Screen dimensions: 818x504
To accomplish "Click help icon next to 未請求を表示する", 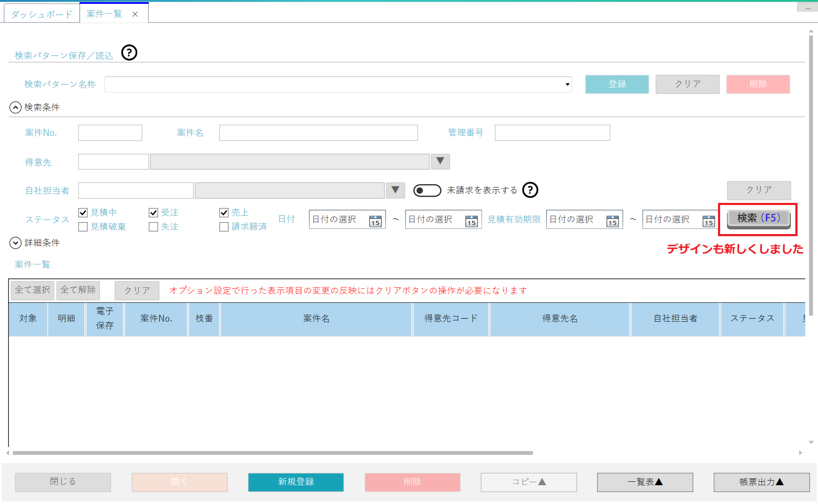I will tap(530, 190).
